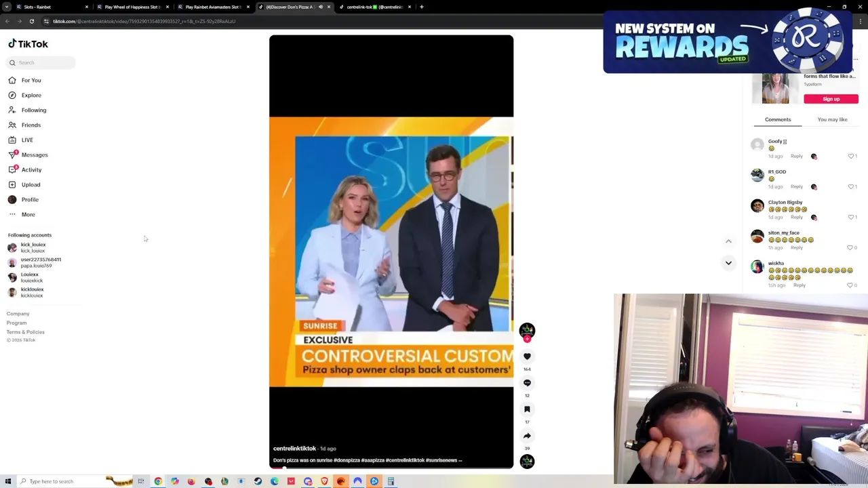This screenshot has width=868, height=488.
Task: Expand Terms & Policies footer section
Action: 26,332
